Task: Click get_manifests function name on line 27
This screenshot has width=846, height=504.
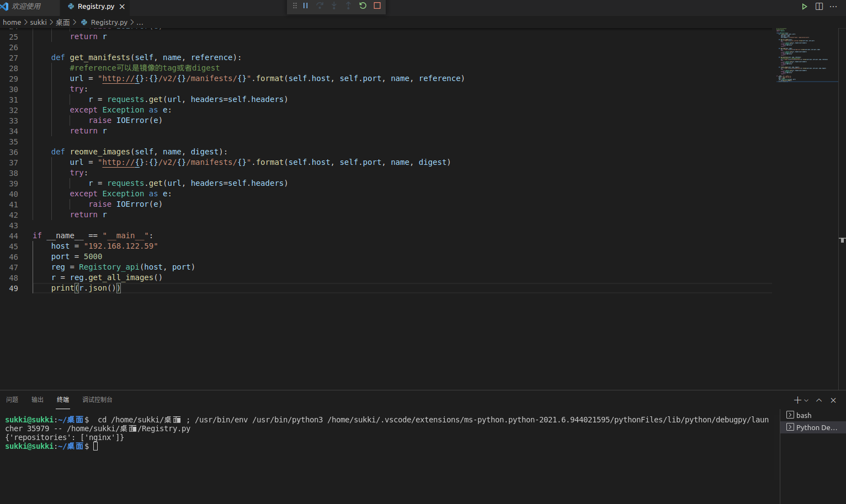Action: [x=100, y=57]
